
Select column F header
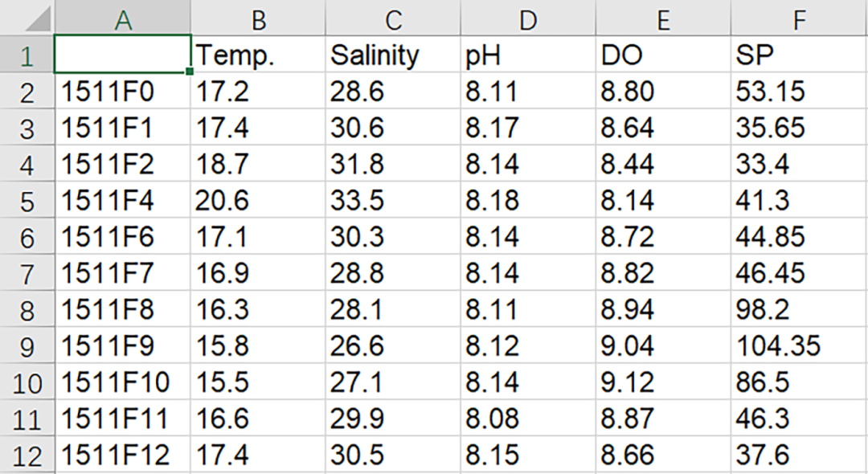click(800, 18)
